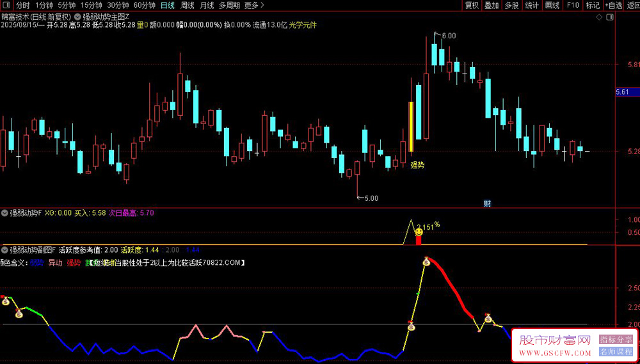Toggle the side panel icon near price axis
640x364 pixels.
[x=610, y=17]
